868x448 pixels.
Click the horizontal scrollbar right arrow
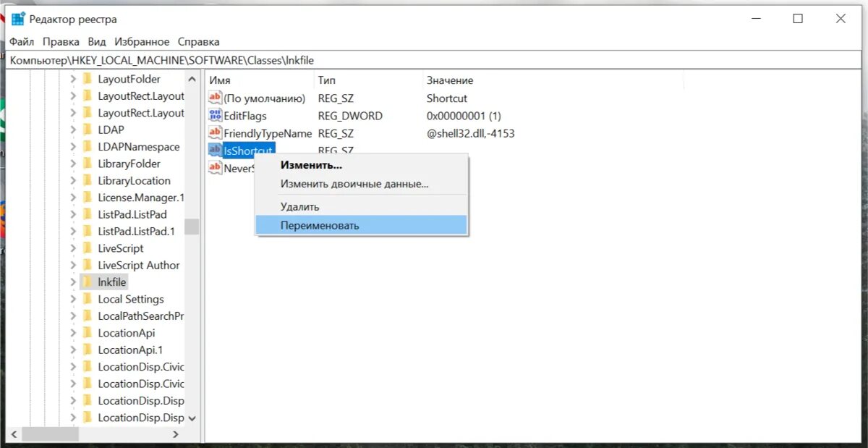point(176,434)
